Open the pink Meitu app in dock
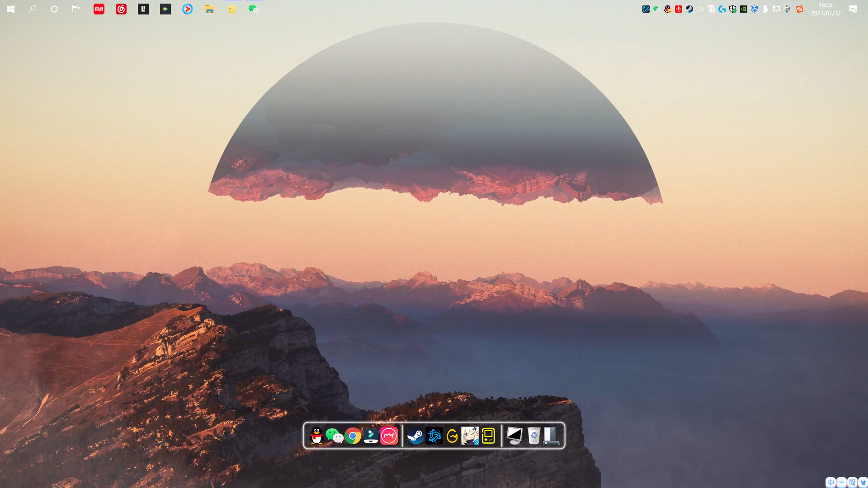The width and height of the screenshot is (868, 488). click(x=389, y=436)
